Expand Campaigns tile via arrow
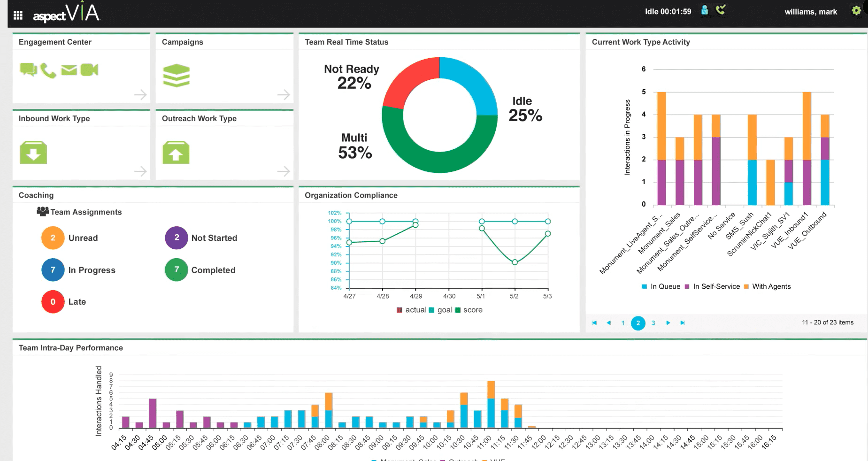 (x=284, y=95)
